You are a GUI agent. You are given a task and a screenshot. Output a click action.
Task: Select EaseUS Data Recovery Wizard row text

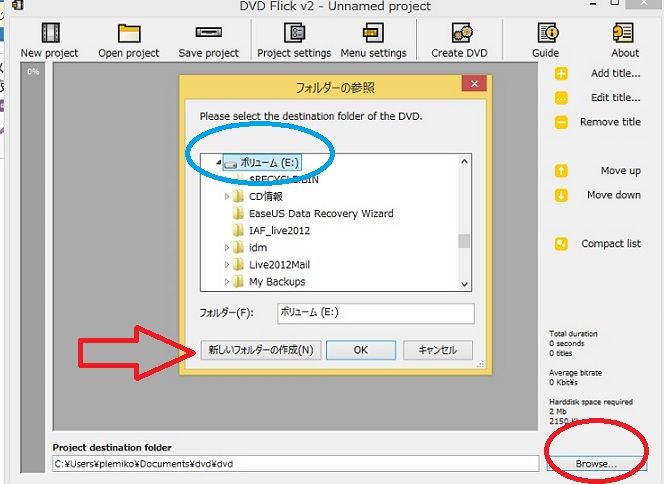point(321,213)
